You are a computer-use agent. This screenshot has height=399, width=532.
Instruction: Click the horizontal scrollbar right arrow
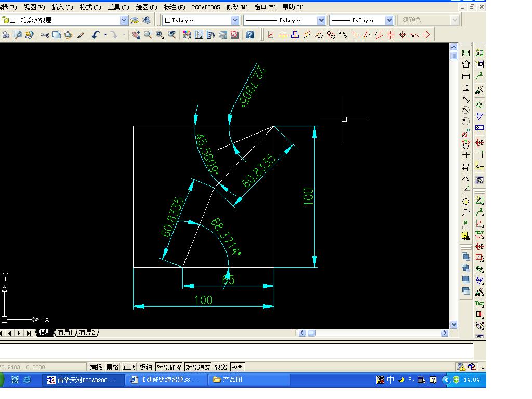pyautogui.click(x=445, y=333)
